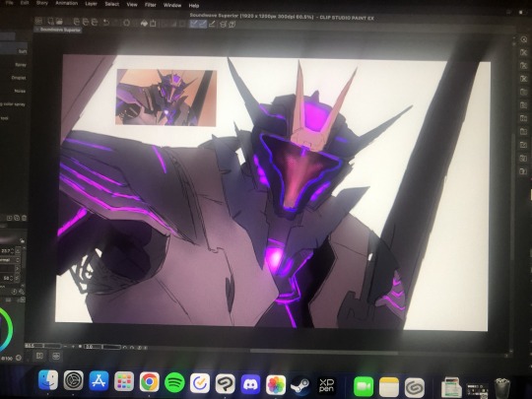Image resolution: width=532 pixels, height=399 pixels.
Task: Click the duplicate sub tool icon
Action: coord(17,218)
